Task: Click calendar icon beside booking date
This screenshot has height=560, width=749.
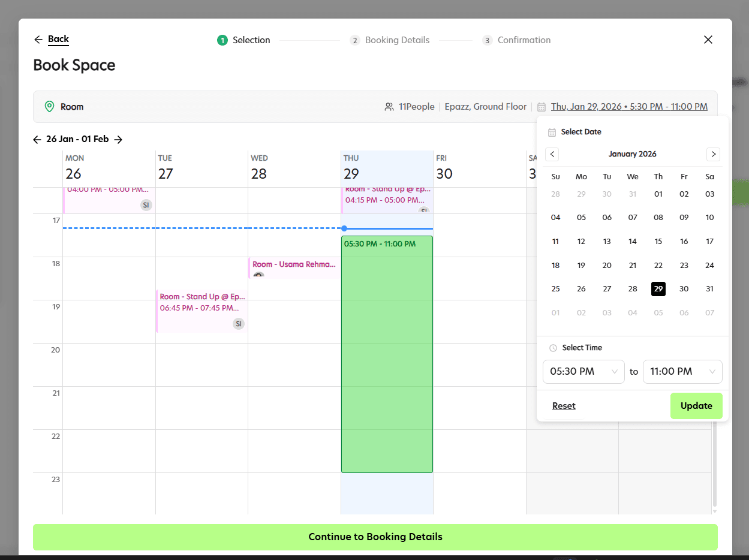Action: click(x=542, y=107)
